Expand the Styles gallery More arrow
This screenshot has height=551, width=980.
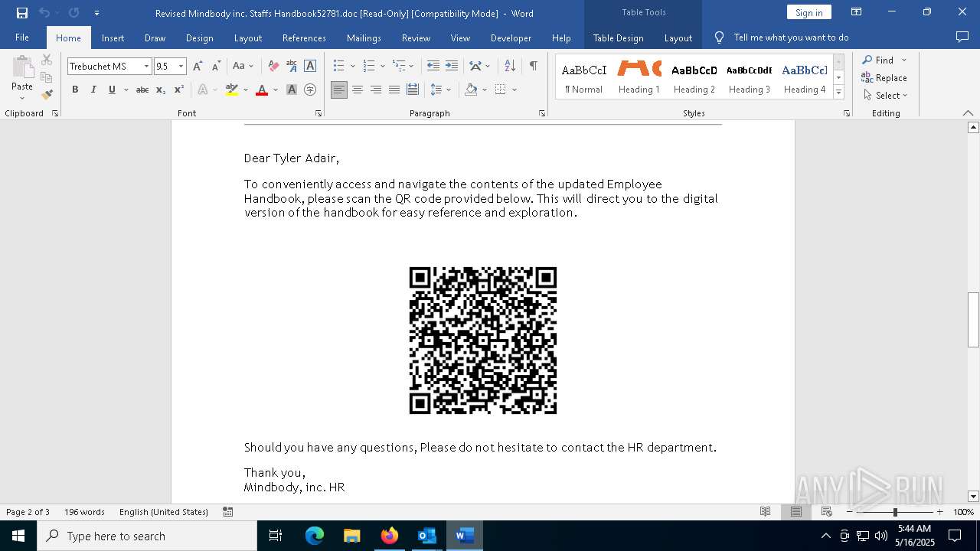[x=838, y=93]
